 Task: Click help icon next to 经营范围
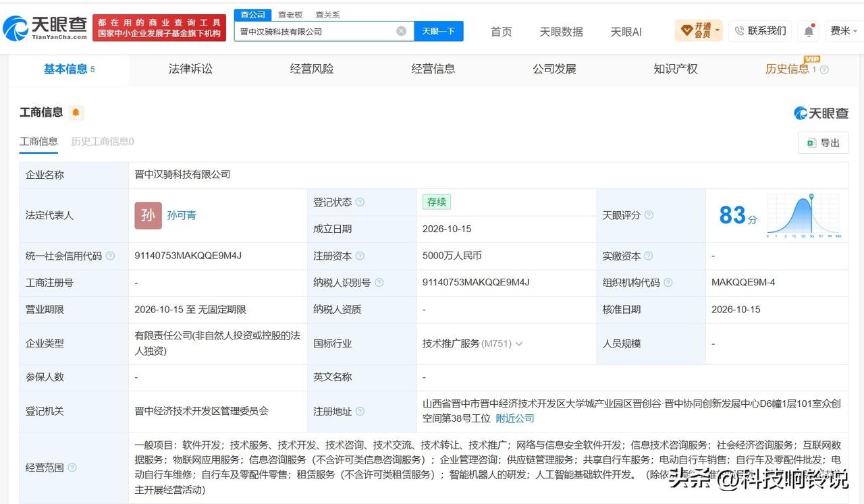(72, 468)
